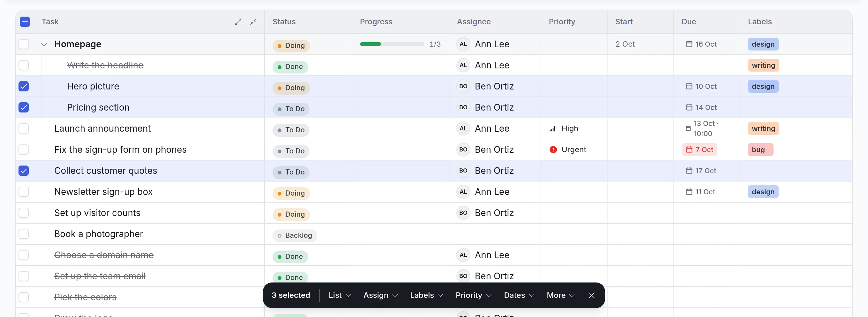Click the AL avatar in the Homepage row
The height and width of the screenshot is (317, 868).
(463, 44)
